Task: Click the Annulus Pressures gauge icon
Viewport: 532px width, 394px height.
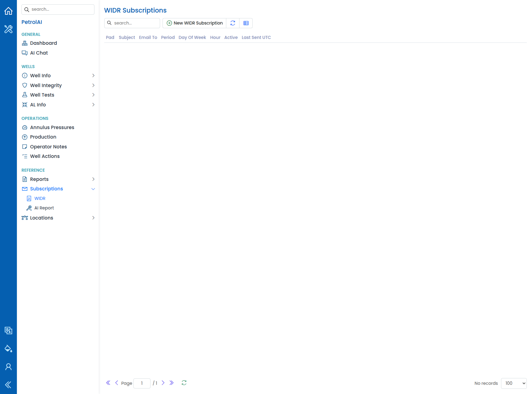Action: pyautogui.click(x=25, y=128)
